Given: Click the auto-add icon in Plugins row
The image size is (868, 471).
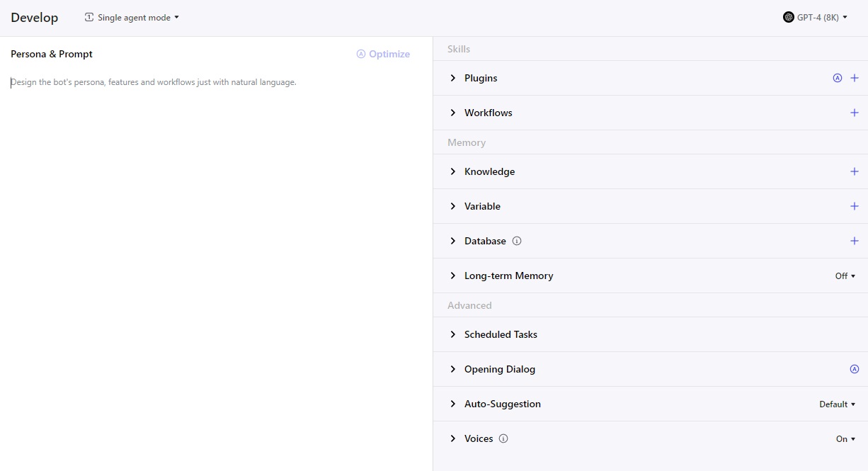Looking at the screenshot, I should (x=837, y=78).
